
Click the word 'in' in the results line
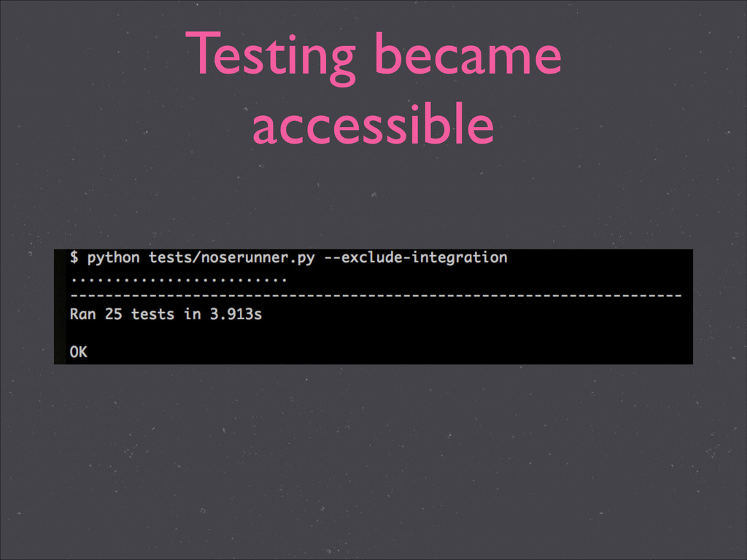193,314
